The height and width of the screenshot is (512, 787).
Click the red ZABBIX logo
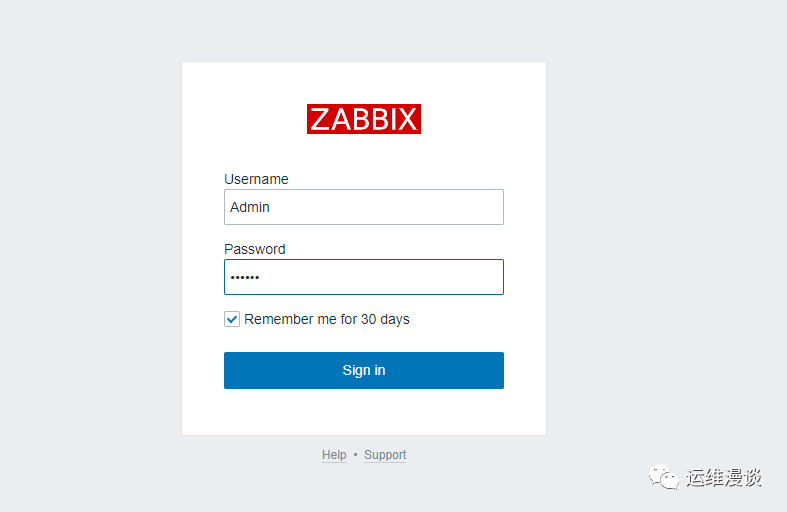click(363, 119)
